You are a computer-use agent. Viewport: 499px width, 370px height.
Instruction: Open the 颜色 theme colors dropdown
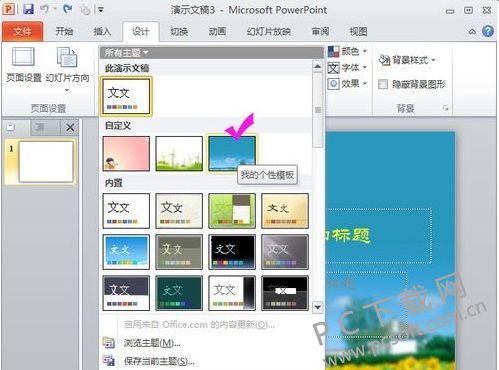click(347, 51)
